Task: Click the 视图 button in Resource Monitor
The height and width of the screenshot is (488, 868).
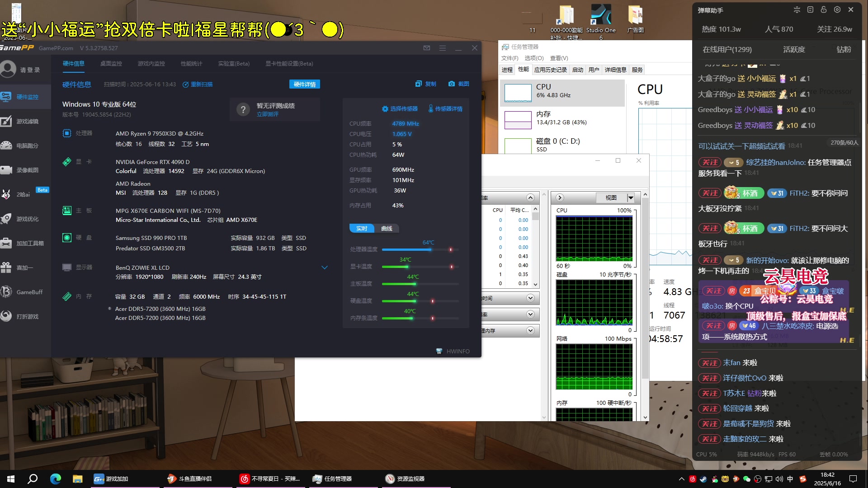Action: [611, 197]
